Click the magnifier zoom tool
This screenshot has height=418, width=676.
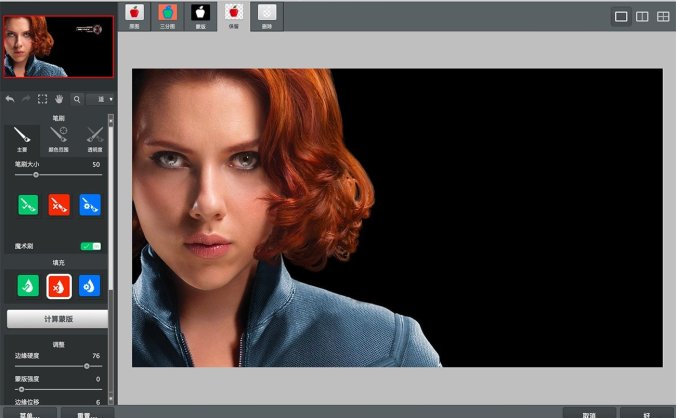point(76,99)
